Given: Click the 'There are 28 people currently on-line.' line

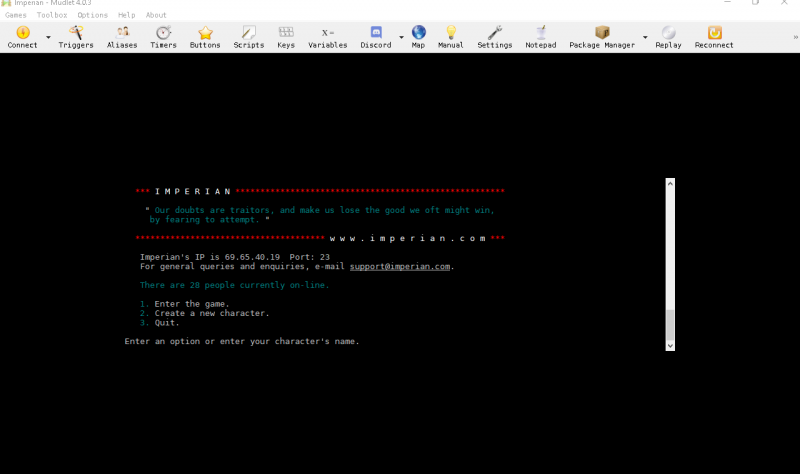Looking at the screenshot, I should (235, 285).
